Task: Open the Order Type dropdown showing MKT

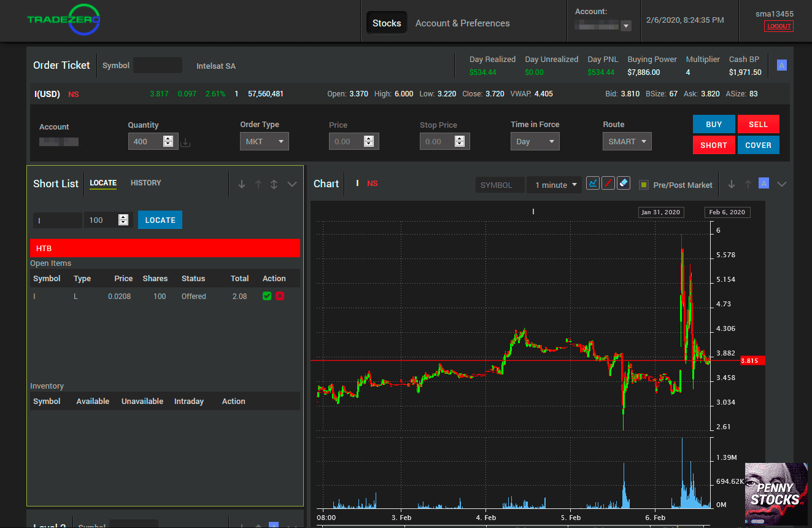Action: [264, 141]
